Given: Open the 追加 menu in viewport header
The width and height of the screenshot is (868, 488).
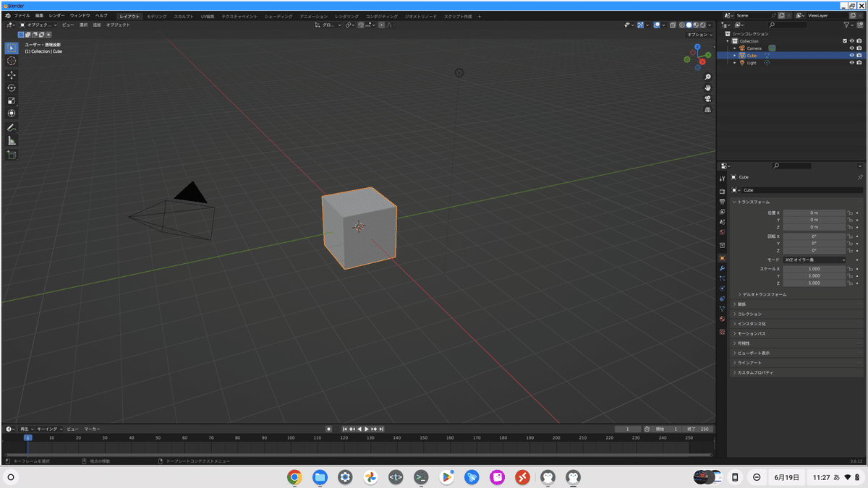Looking at the screenshot, I should click(x=97, y=25).
